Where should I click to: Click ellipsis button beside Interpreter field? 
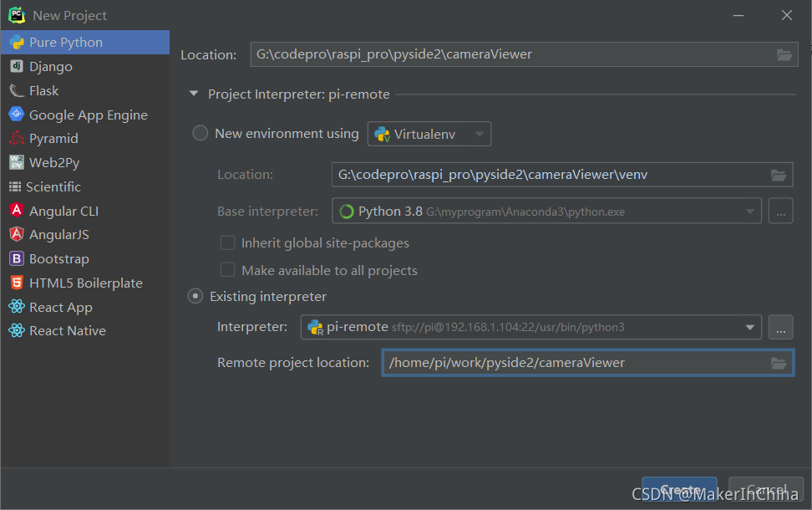pos(780,327)
